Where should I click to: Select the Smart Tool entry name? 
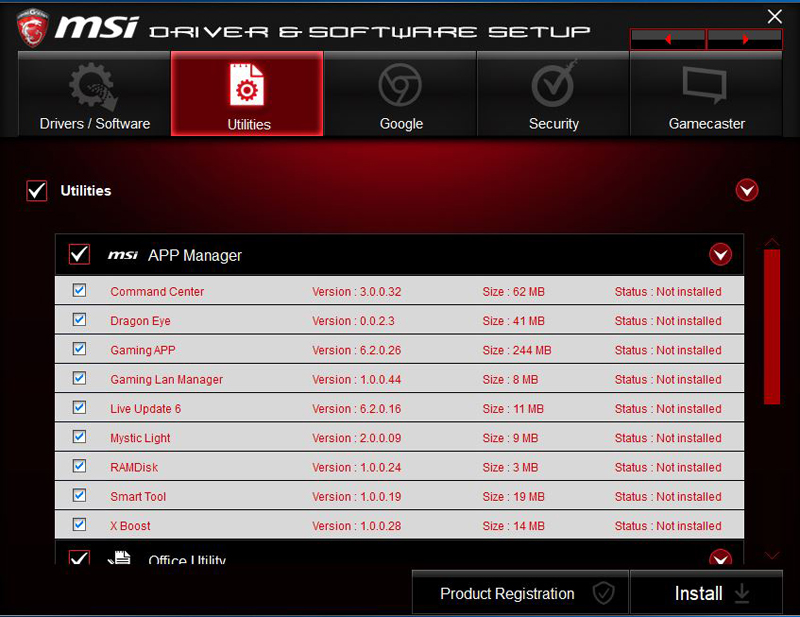coord(138,497)
